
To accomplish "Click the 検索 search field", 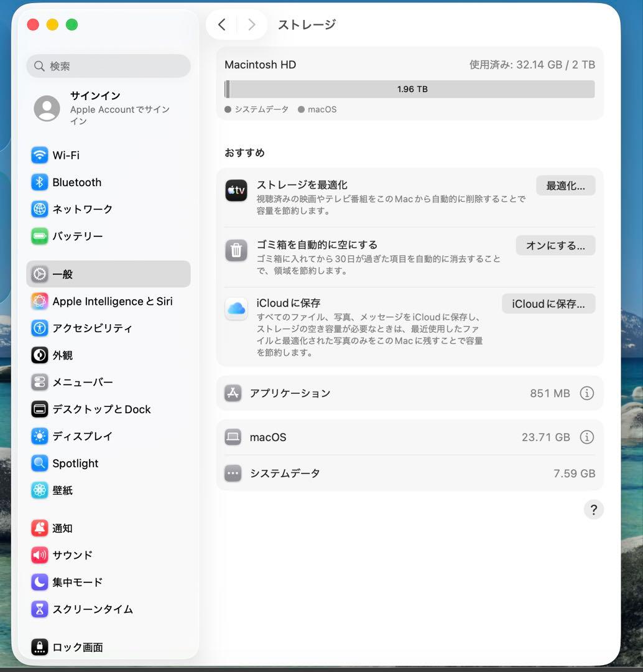I will [108, 66].
